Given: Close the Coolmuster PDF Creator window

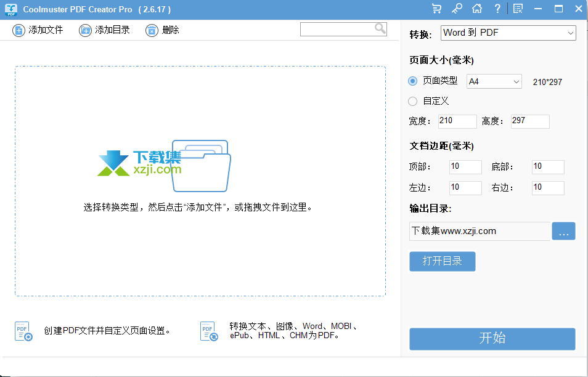Looking at the screenshot, I should 579,9.
